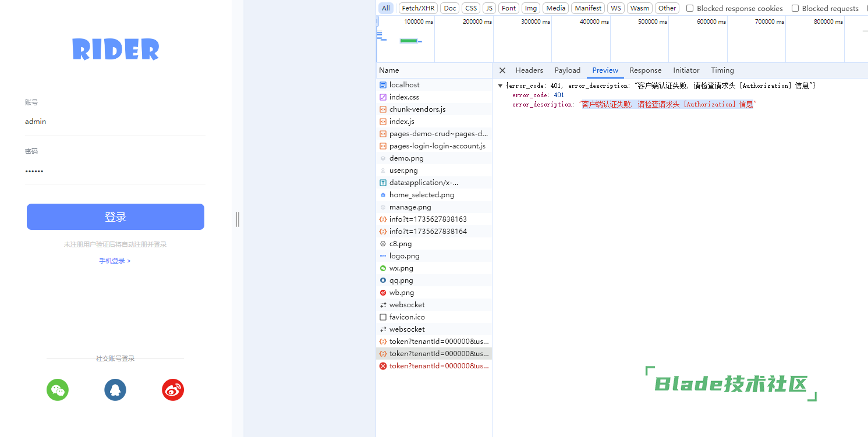Enable Blocked requests checkbox

click(795, 8)
